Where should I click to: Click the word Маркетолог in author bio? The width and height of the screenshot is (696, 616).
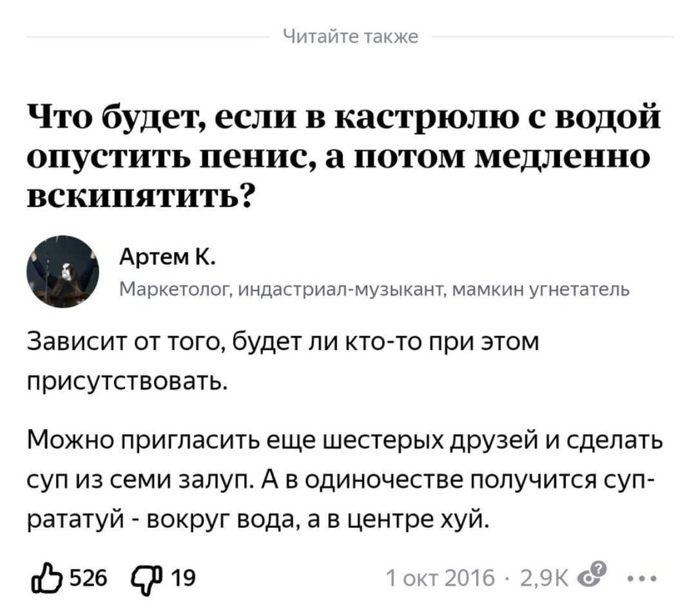(x=160, y=288)
